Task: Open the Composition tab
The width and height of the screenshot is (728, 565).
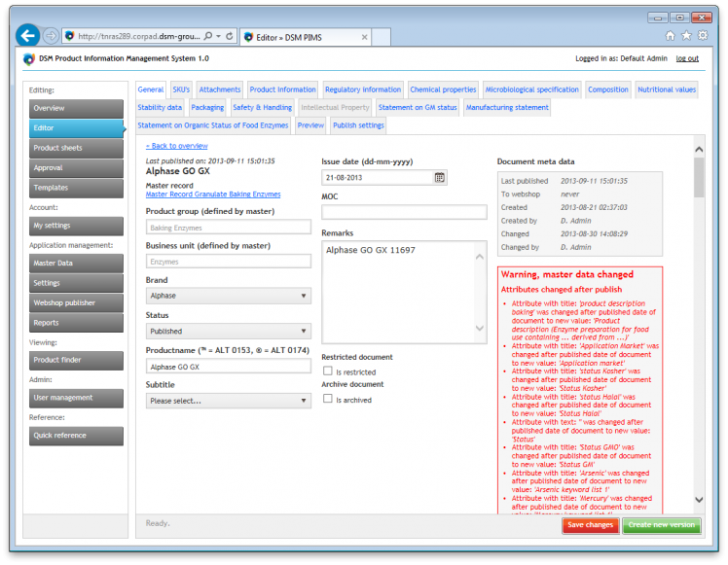Action: click(x=607, y=89)
